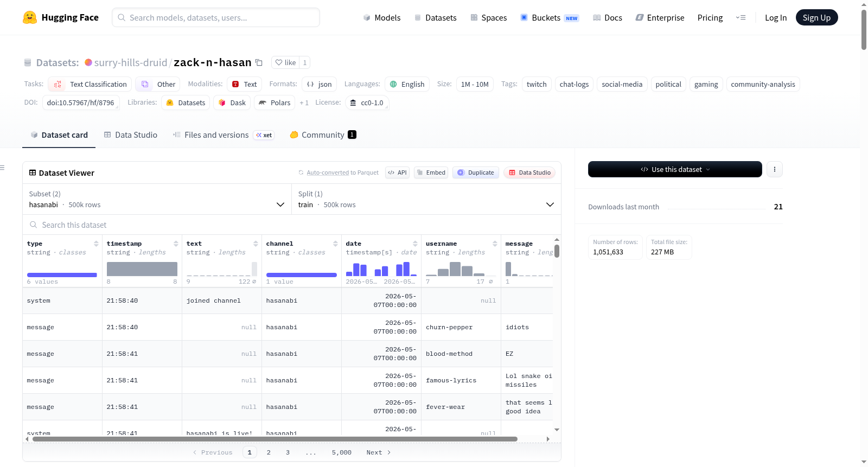Viewport: 868px width, 467px height.
Task: Click the political tag
Action: point(668,84)
